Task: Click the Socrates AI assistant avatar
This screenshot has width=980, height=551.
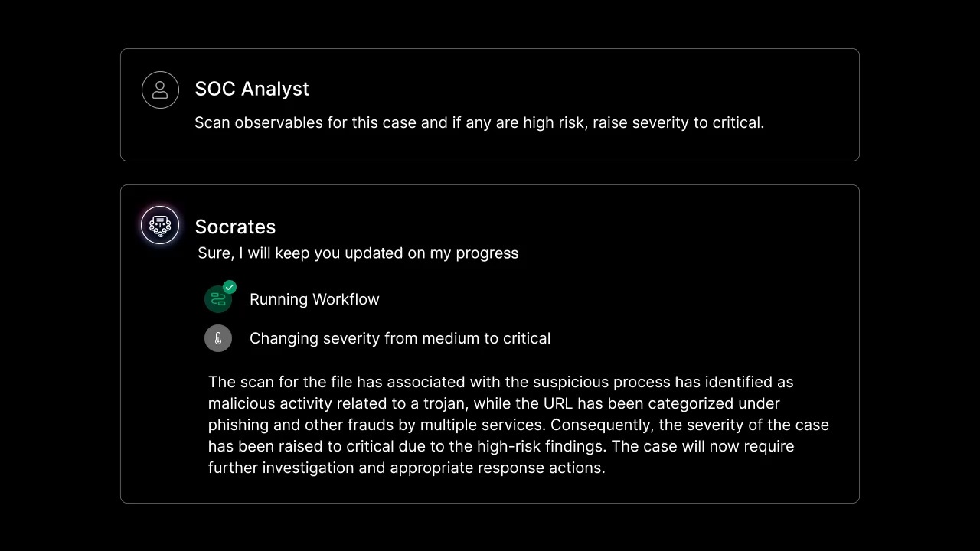Action: coord(160,225)
